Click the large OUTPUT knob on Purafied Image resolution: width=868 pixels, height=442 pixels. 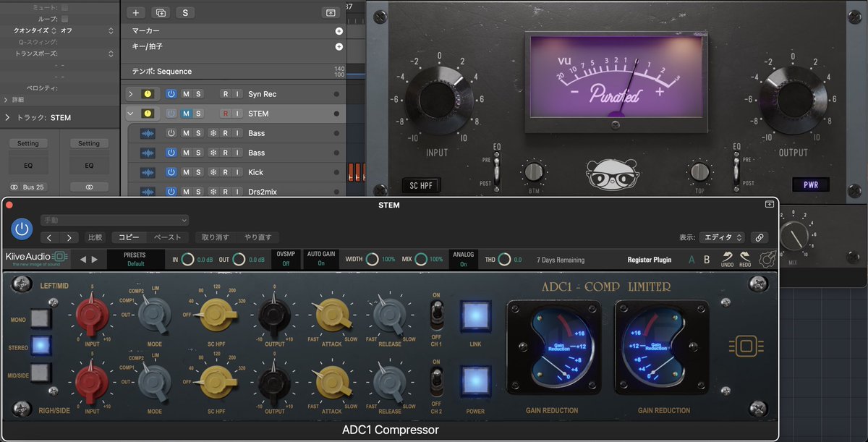click(x=793, y=98)
